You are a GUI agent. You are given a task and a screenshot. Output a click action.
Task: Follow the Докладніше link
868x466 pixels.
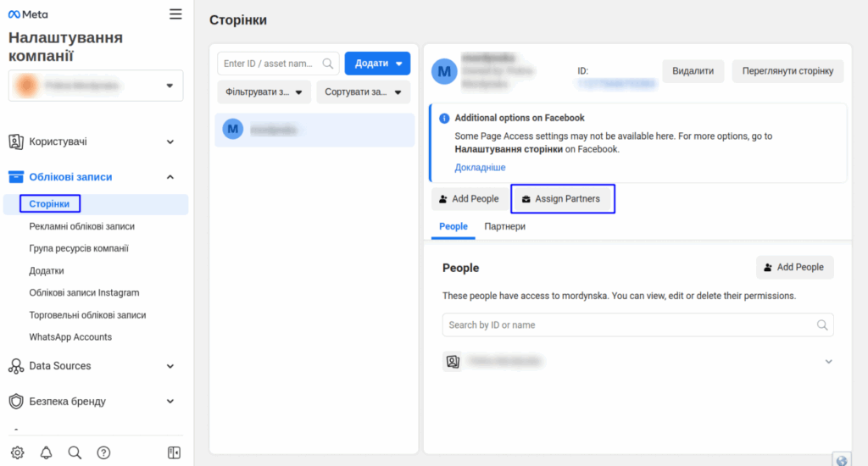coord(480,167)
